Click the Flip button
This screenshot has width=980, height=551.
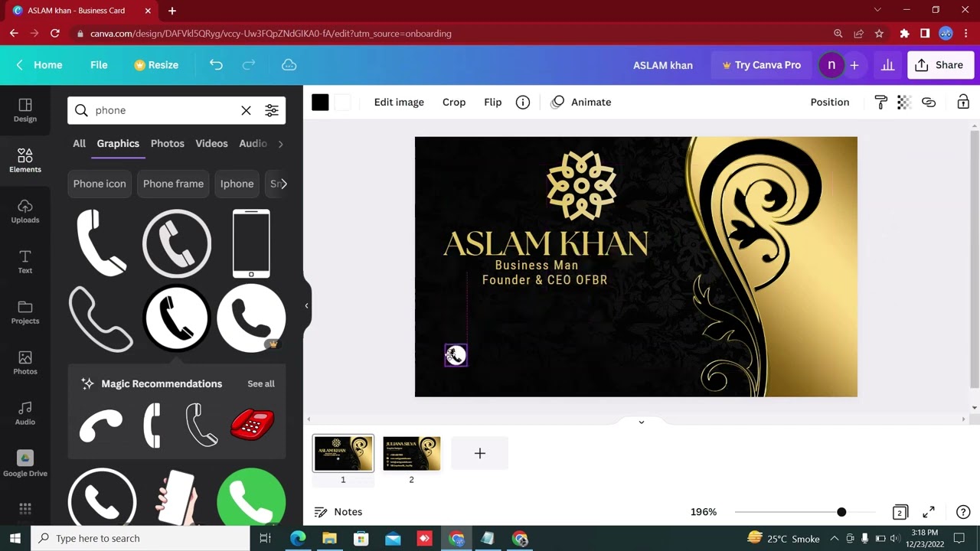click(x=493, y=102)
